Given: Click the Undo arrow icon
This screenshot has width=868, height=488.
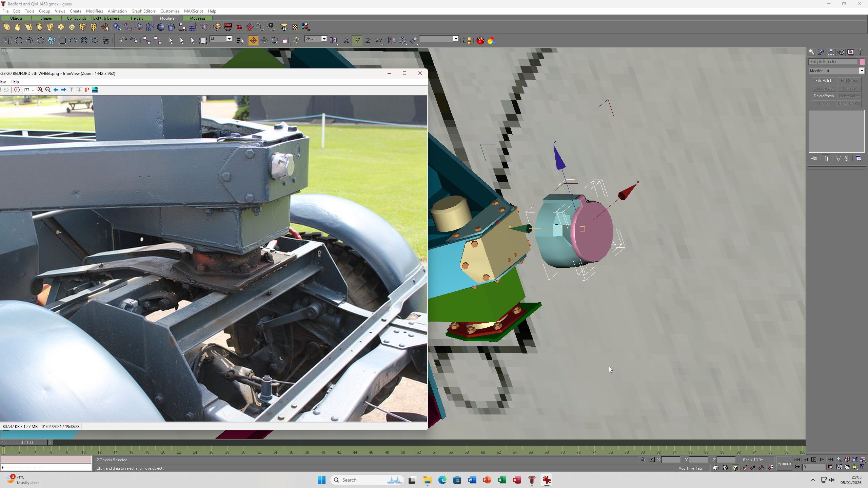Looking at the screenshot, I should tap(123, 40).
